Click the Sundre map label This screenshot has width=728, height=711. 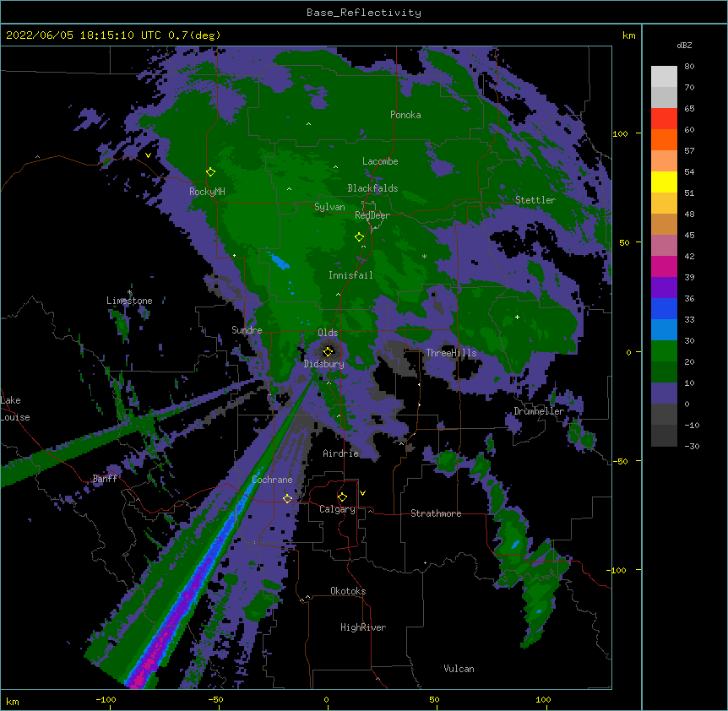pos(247,330)
